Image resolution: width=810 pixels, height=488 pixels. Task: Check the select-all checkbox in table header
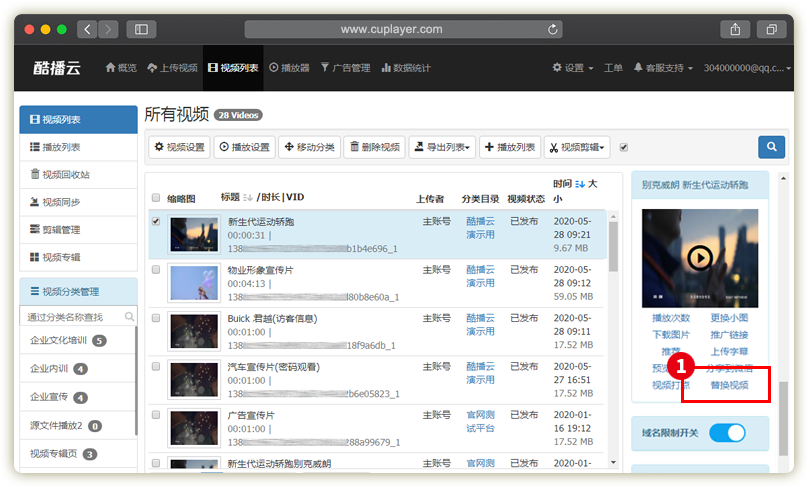(155, 197)
